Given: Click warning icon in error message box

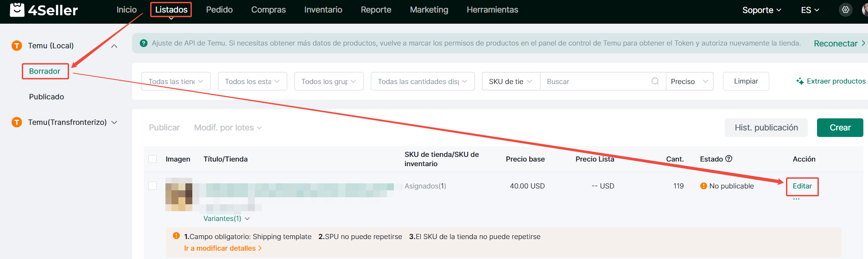Looking at the screenshot, I should coord(176,236).
